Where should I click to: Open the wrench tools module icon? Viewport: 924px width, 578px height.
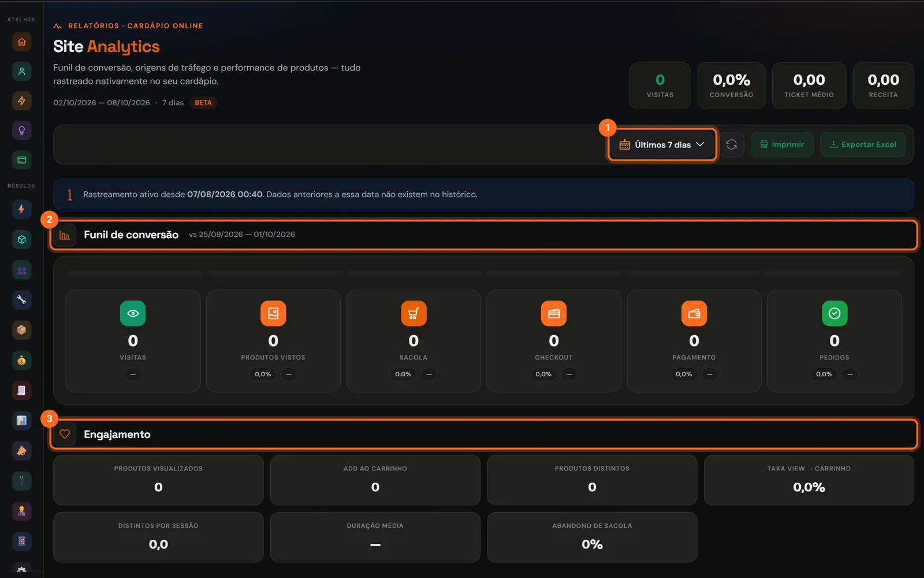(21, 300)
